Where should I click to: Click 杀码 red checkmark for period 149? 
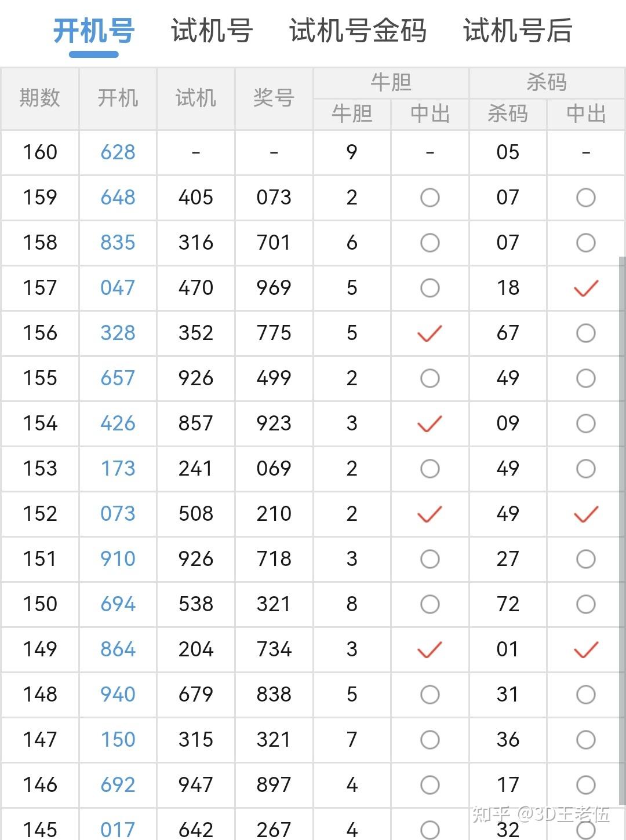pos(585,649)
